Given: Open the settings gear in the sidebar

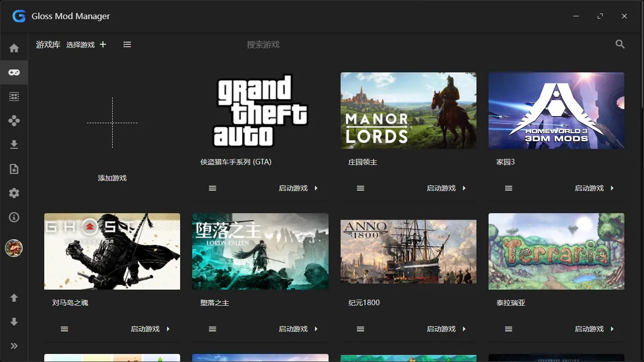Looking at the screenshot, I should 14,193.
